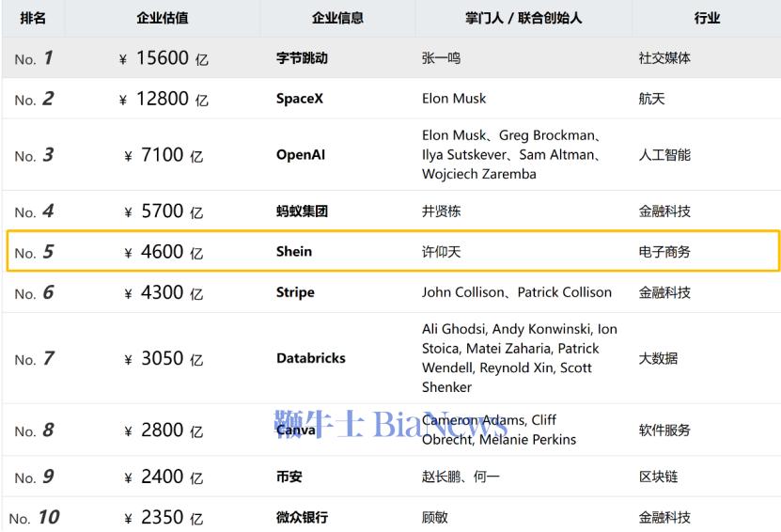The width and height of the screenshot is (781, 532).
Task: Click the 大数据 industry label
Action: click(x=658, y=358)
